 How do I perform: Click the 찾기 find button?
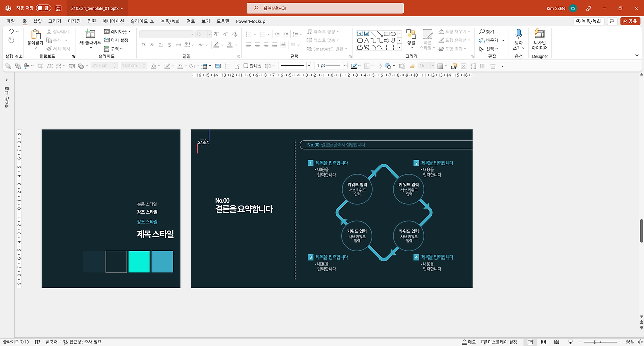[487, 32]
